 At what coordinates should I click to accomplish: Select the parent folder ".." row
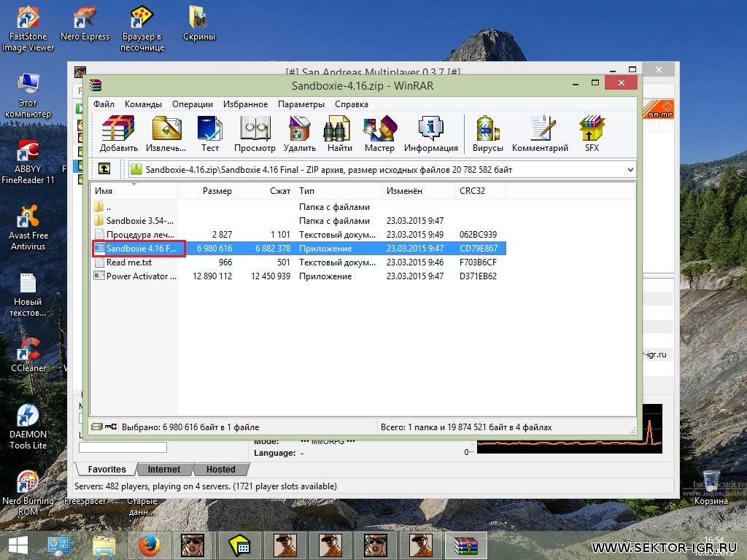[298, 206]
